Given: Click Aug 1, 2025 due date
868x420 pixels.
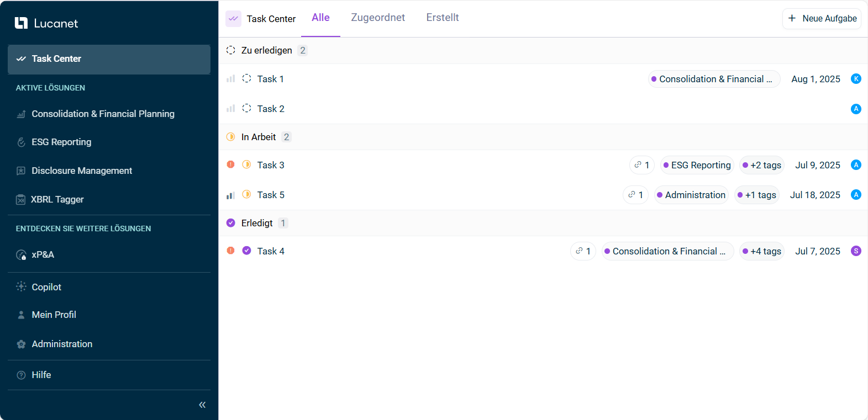Looking at the screenshot, I should pyautogui.click(x=816, y=79).
